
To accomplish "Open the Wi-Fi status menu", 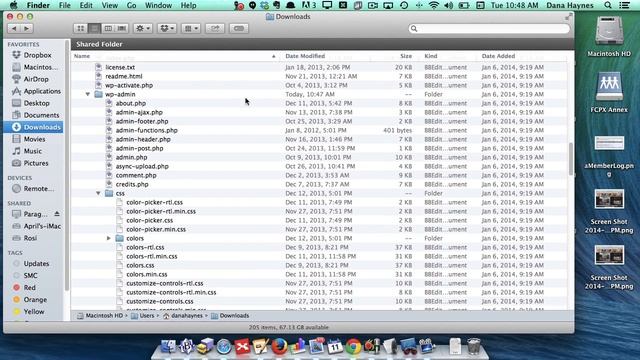I will pyautogui.click(x=434, y=5).
